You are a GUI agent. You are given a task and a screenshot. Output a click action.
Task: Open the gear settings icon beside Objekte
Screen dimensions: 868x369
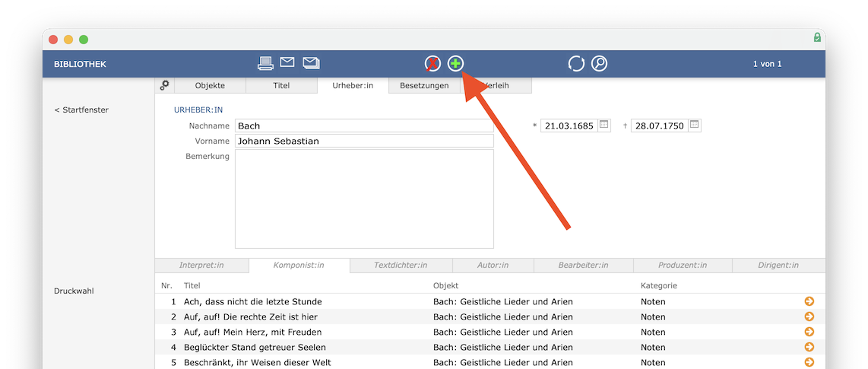point(164,85)
